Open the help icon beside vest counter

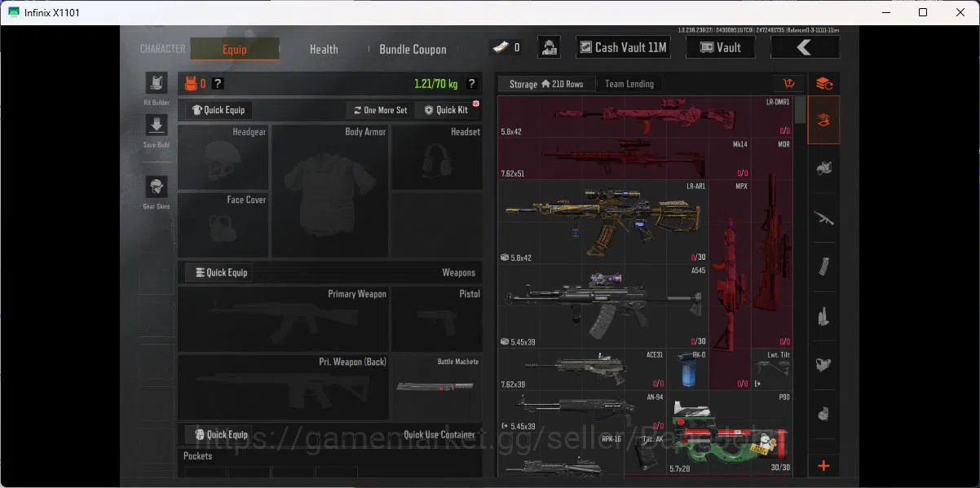(218, 83)
